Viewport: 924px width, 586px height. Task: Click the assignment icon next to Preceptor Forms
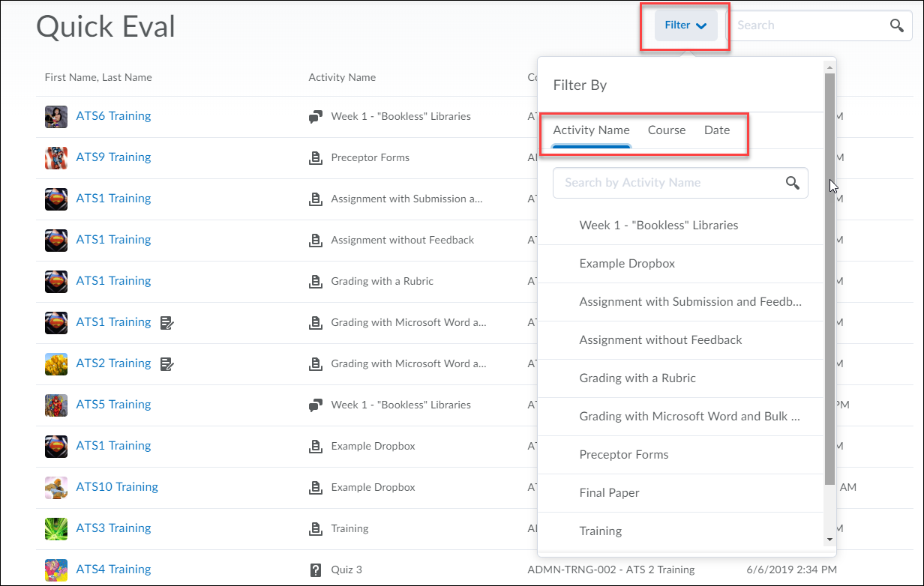(x=315, y=157)
